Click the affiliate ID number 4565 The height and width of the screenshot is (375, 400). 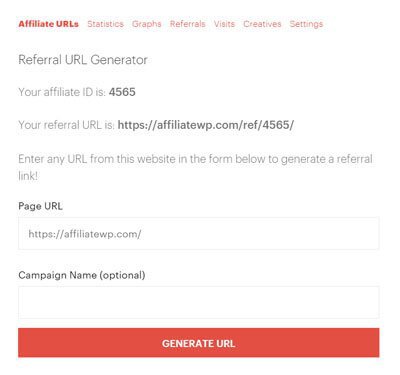point(122,92)
